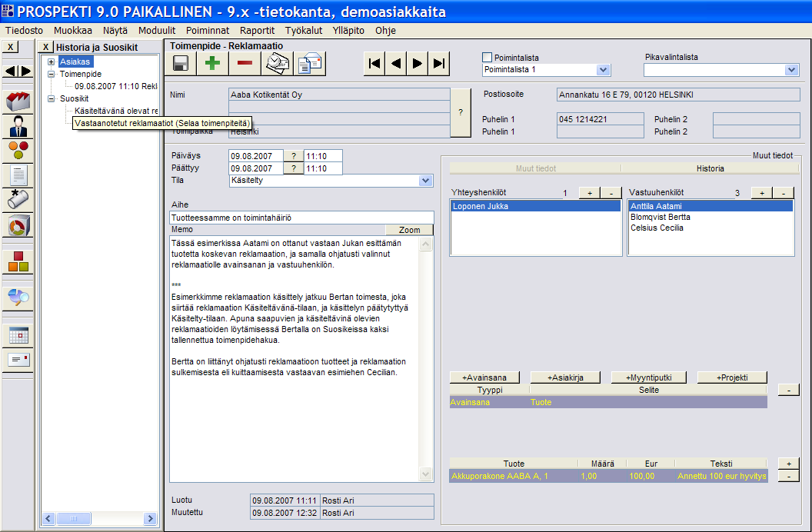Click the Aihe subject input field
This screenshot has width=812, height=532.
coord(301,218)
